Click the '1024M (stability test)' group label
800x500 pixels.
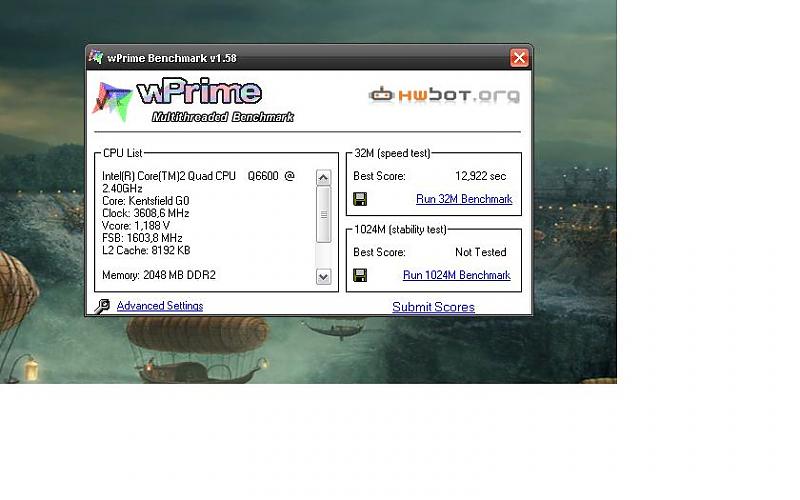[401, 230]
